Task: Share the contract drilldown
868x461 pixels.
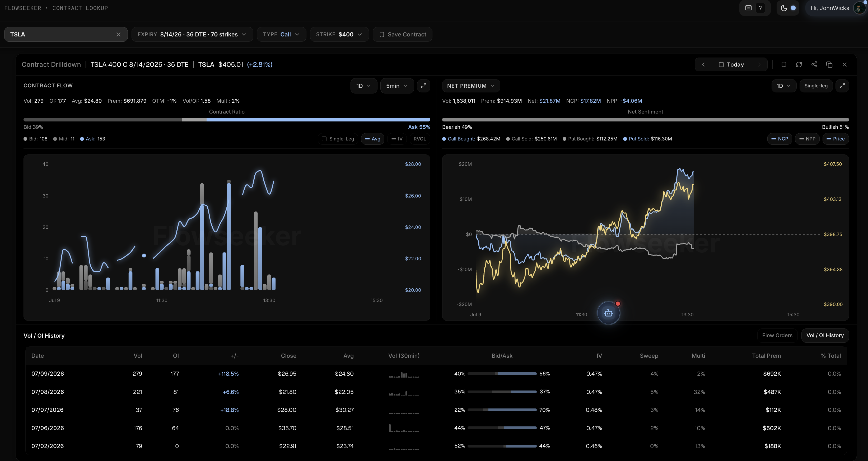Action: point(814,64)
